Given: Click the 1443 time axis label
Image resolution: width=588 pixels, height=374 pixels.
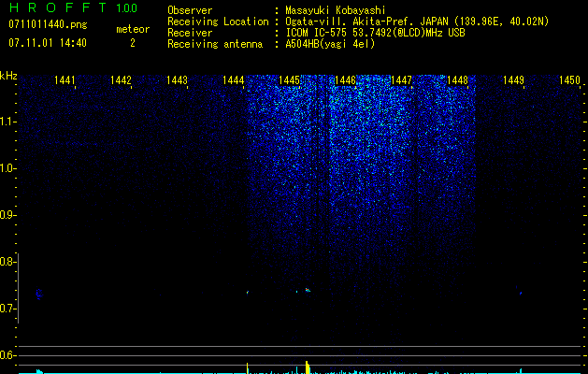Looking at the screenshot, I should coord(177,80).
